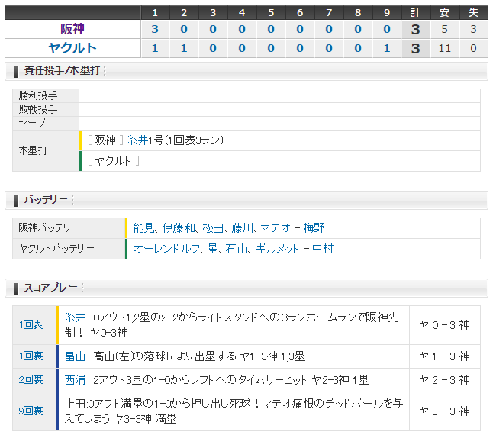Click score result ヤ 0－3 神
The height and width of the screenshot is (448, 493).
(x=445, y=325)
